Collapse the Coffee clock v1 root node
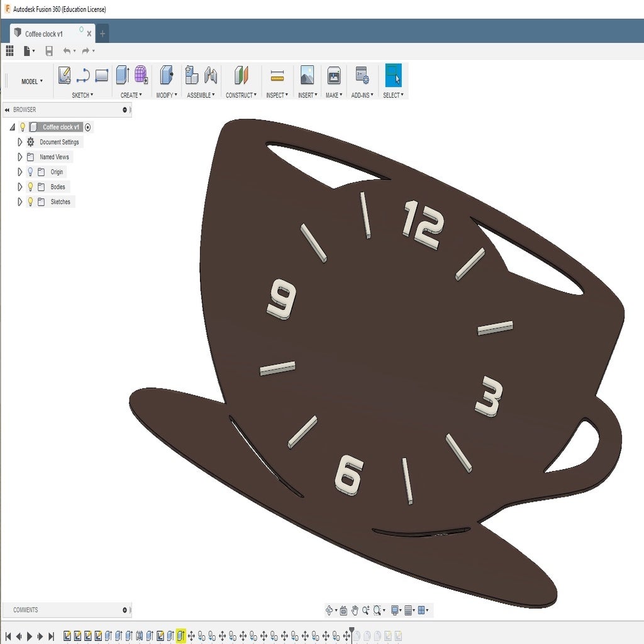The height and width of the screenshot is (644, 644). tap(13, 127)
